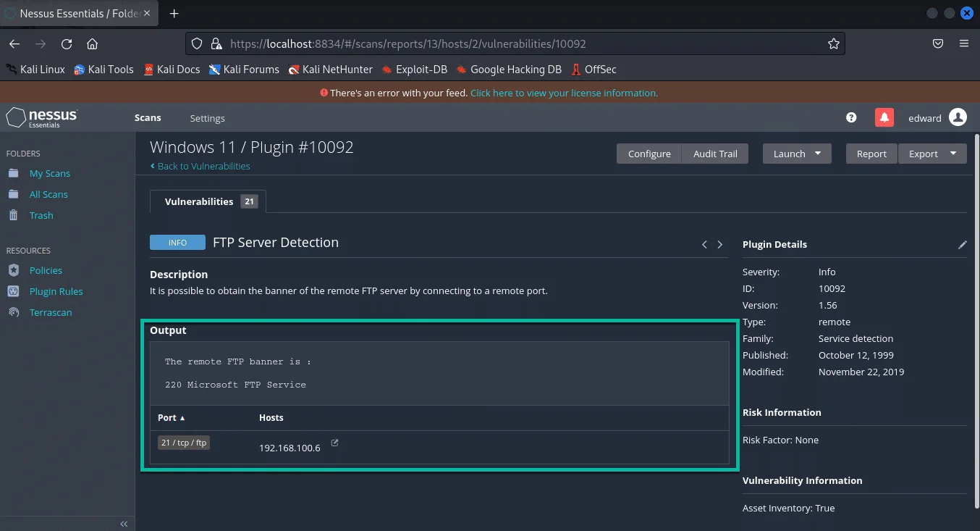Click the Hosts column header
Viewport: 980px width, 531px height.
(271, 418)
